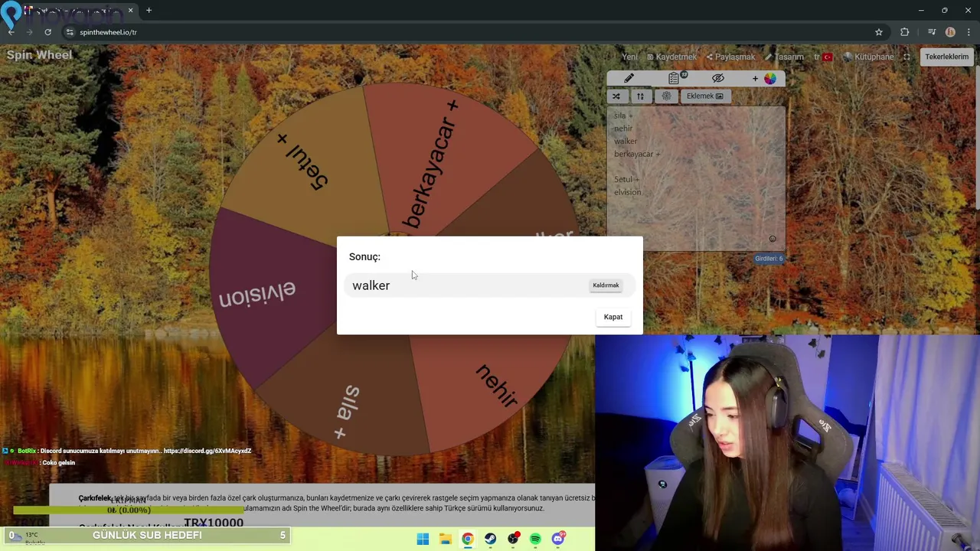Share the wheel via Paylaşmak
The height and width of the screenshot is (551, 980).
[x=730, y=57]
